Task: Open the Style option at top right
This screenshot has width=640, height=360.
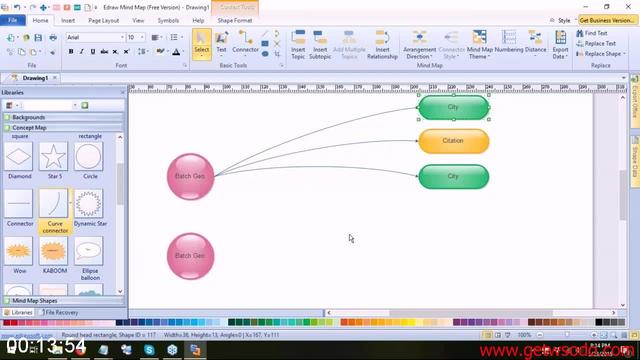Action: tap(564, 20)
